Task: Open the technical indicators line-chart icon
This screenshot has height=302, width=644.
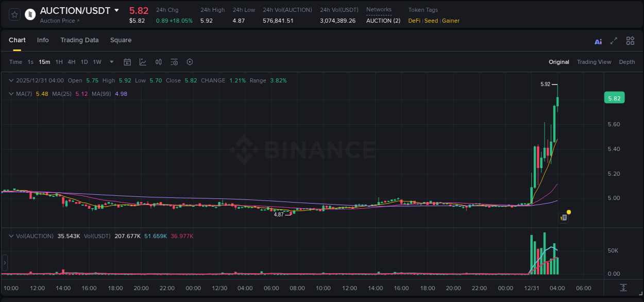Action: tap(143, 62)
